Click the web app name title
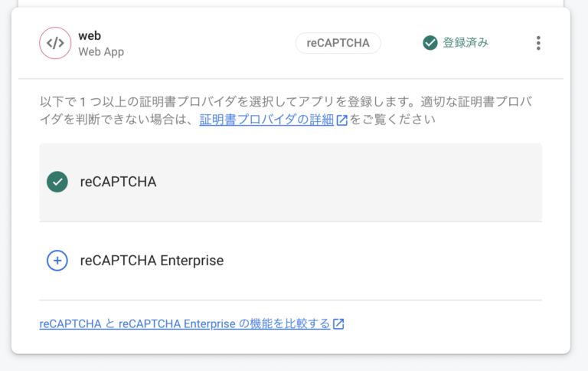 (x=90, y=36)
